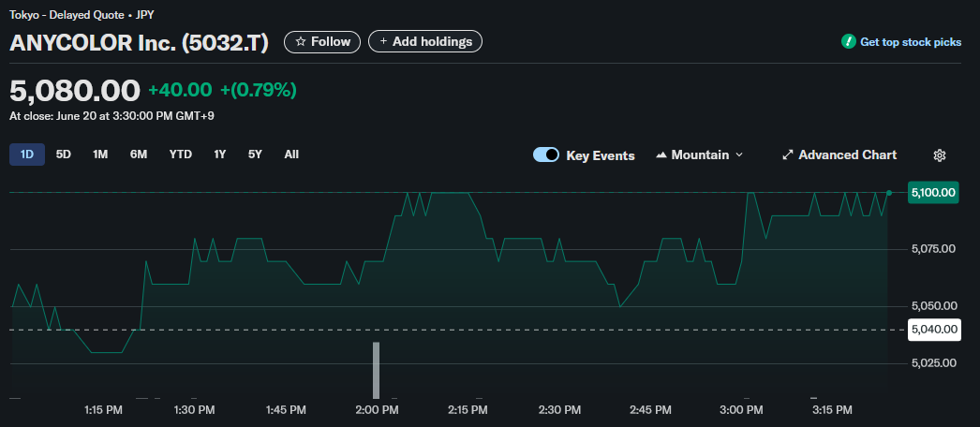Click the plus icon in Add holdings
Screen dimensions: 980x427
(383, 42)
